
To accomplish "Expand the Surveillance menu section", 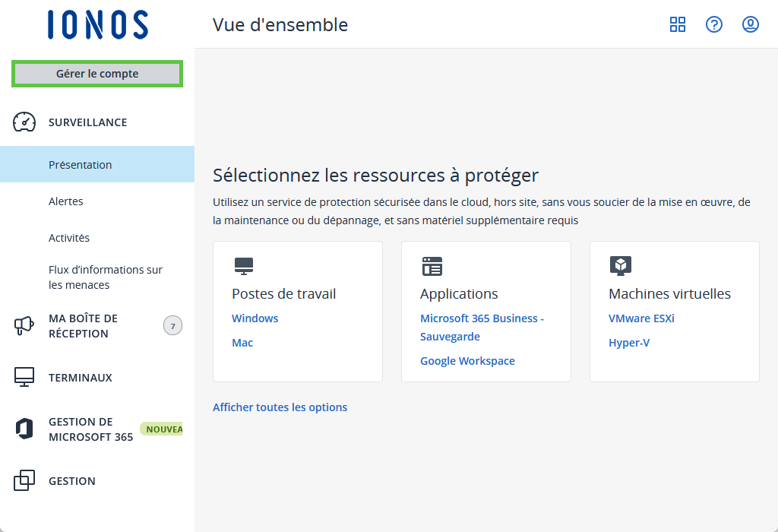I will pyautogui.click(x=87, y=122).
